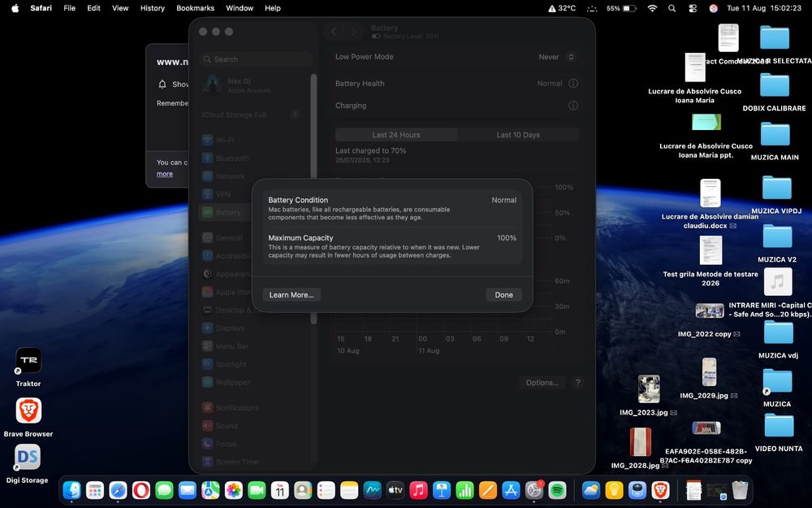Open Control Center in menu bar
Screen dimensions: 812x508
(x=693, y=8)
